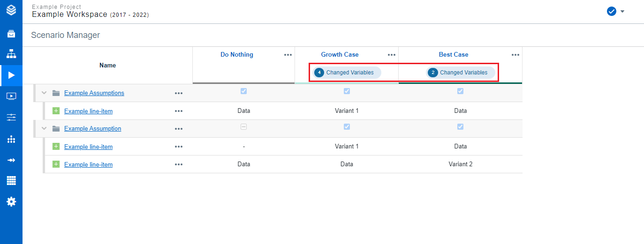This screenshot has width=644, height=244.
Task: Toggle Example Assumption checkbox under Growth Case
Action: pos(347,127)
